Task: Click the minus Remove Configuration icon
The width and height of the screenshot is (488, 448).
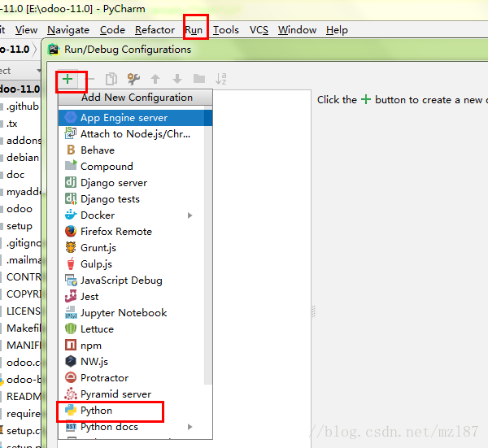Action: click(x=90, y=79)
